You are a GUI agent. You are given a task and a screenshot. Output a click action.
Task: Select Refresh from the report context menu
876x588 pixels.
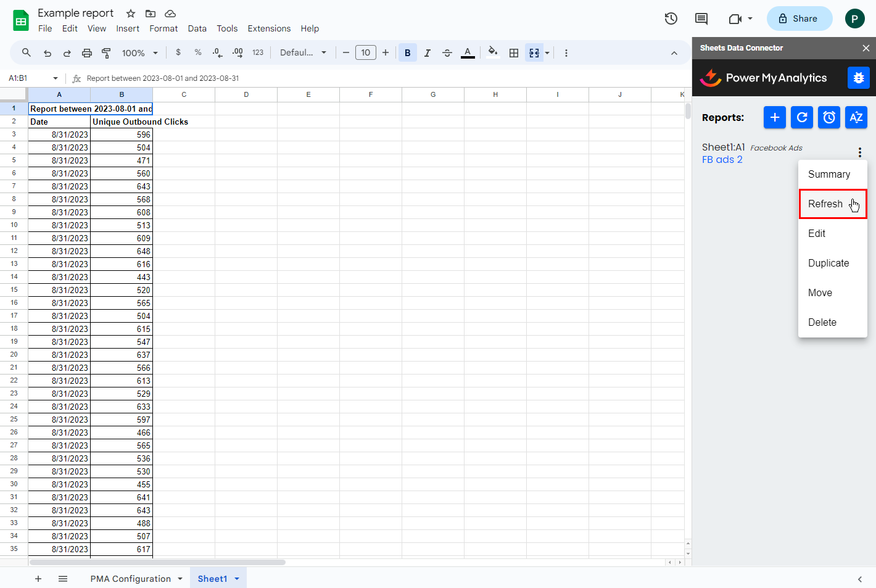[825, 204]
